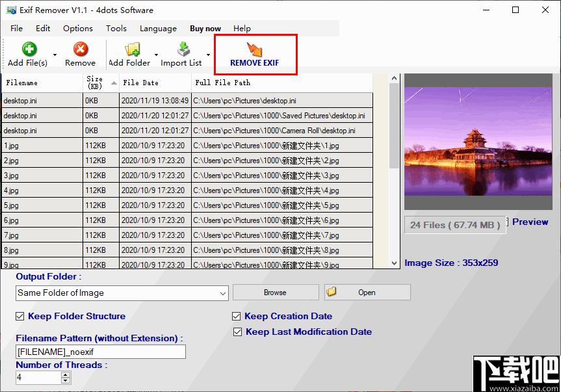Click the Open text on the folder button
The height and width of the screenshot is (392, 561).
[x=367, y=293]
